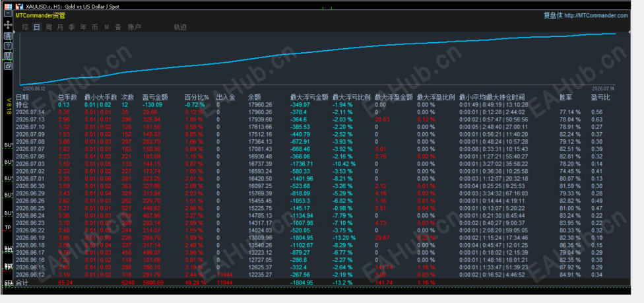Screen dimensions: 644x303
Task: Click the 胜率 column header
Action: pos(566,98)
